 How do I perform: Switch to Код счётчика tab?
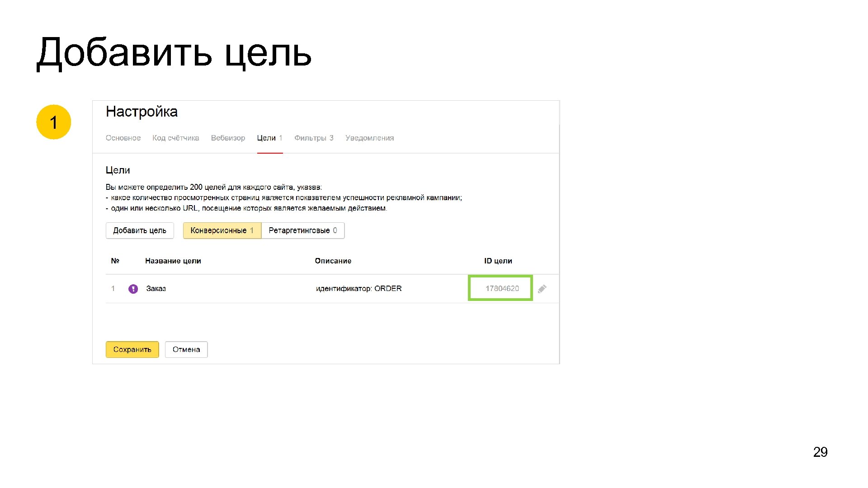(175, 138)
